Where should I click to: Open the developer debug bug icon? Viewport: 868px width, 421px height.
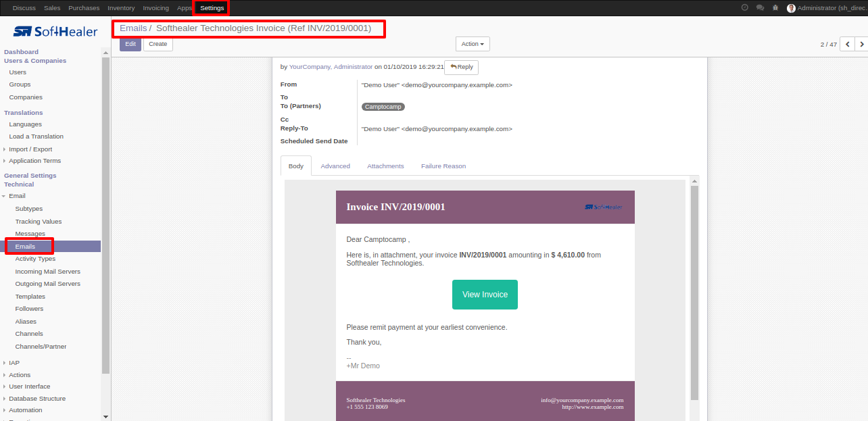[x=775, y=8]
